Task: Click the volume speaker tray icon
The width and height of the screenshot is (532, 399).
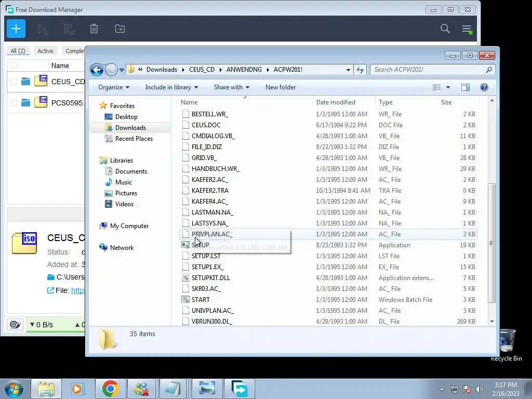Action: (480, 389)
